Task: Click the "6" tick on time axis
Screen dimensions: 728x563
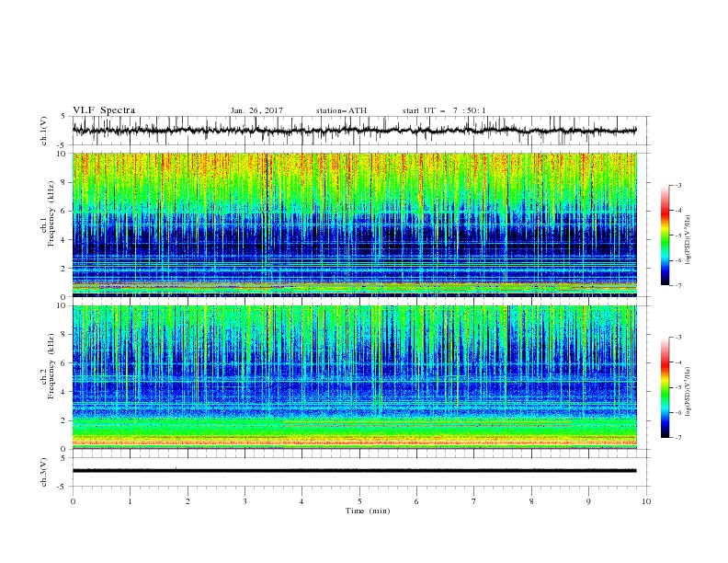Action: (417, 501)
